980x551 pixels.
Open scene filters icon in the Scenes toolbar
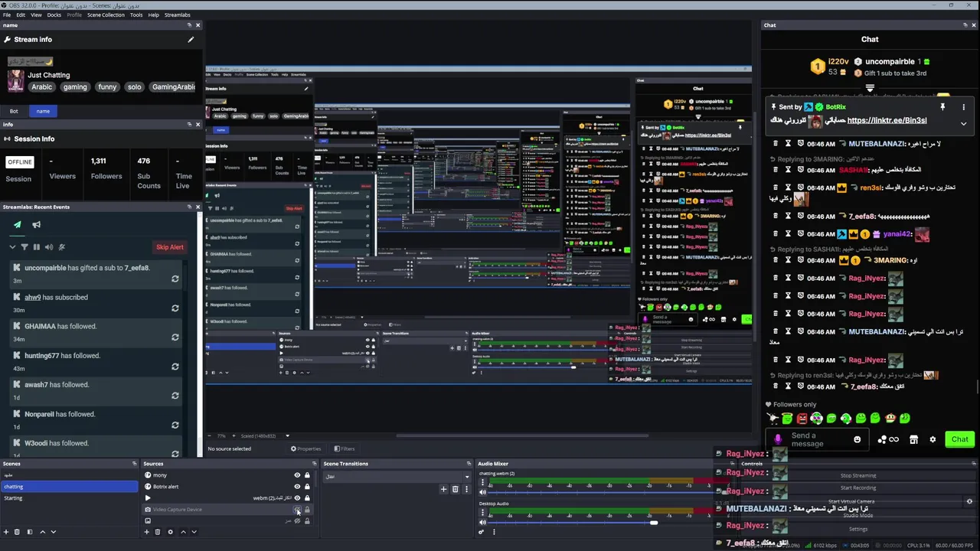coord(30,532)
